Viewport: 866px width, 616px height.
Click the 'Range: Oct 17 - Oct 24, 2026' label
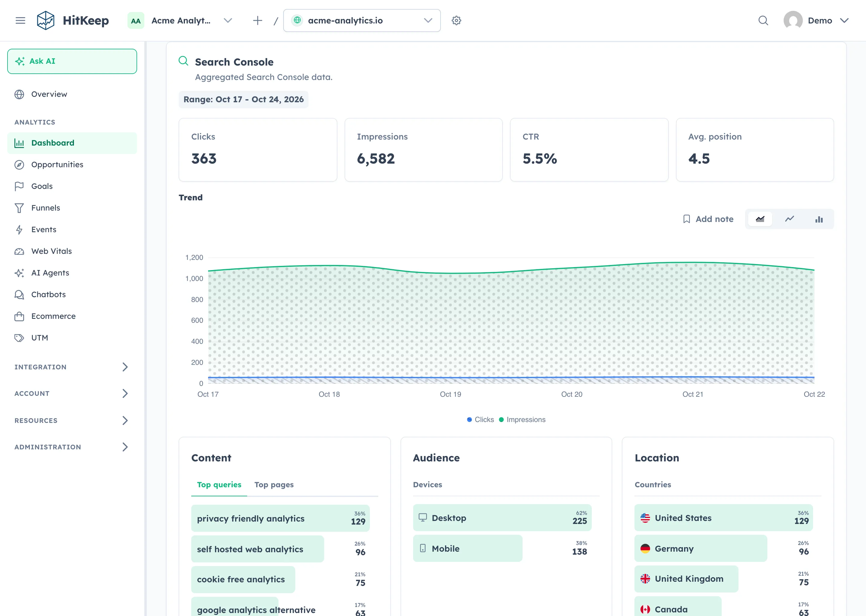244,99
